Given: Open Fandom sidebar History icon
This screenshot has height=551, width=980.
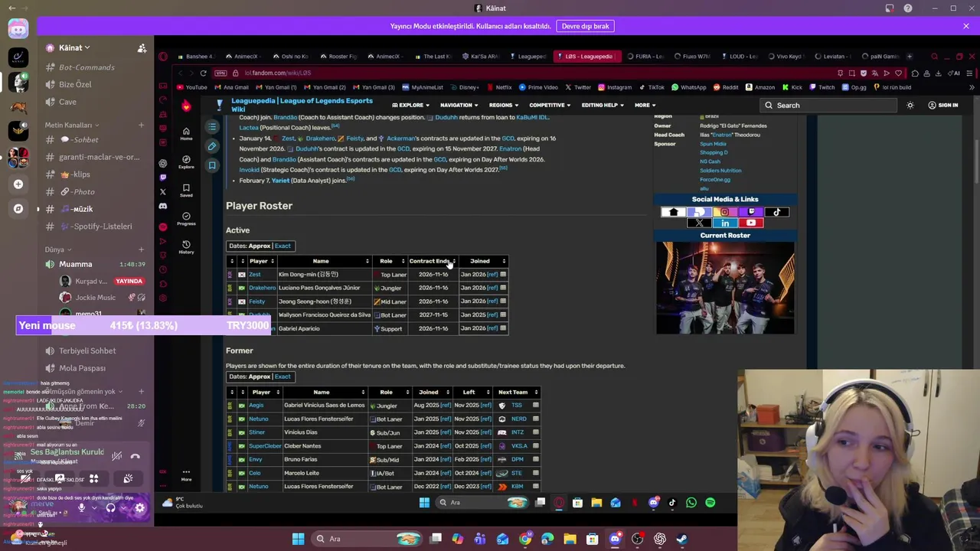Looking at the screenshot, I should (x=186, y=246).
